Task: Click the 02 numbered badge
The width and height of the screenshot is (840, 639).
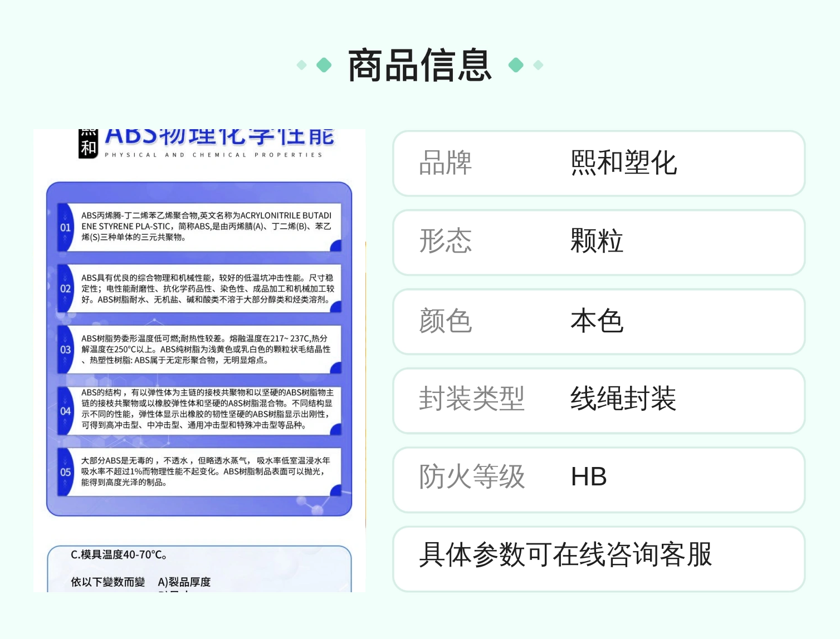Action: point(66,288)
